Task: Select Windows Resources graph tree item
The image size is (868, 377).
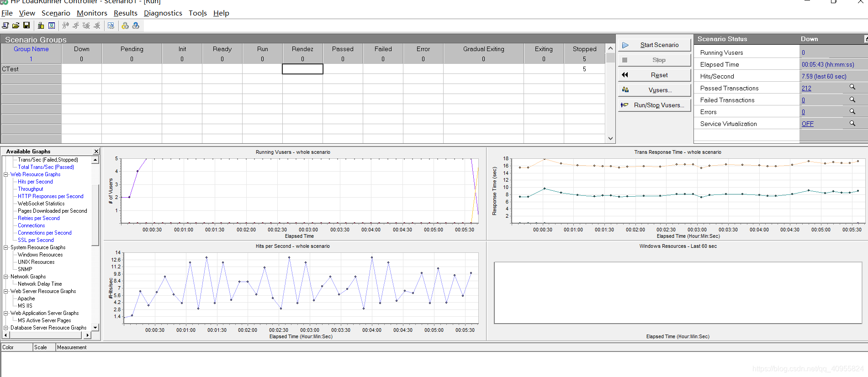Action: (40, 255)
